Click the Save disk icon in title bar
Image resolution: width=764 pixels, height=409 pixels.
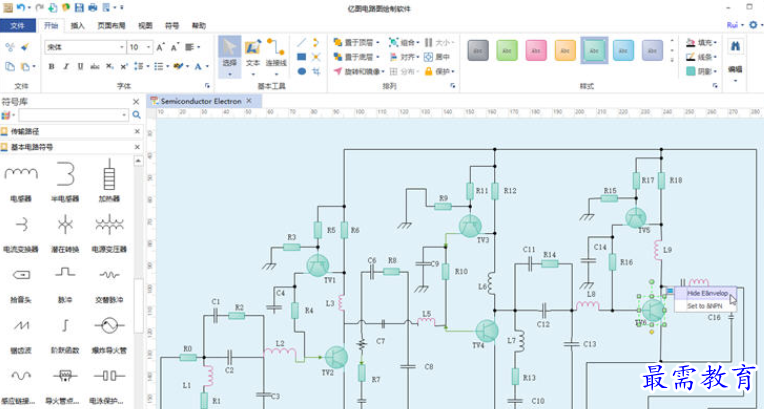[79, 7]
